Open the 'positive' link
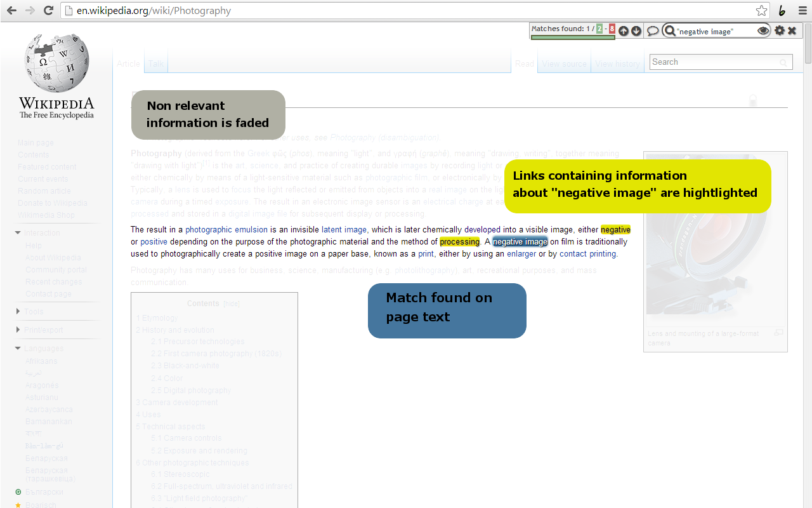 click(154, 242)
